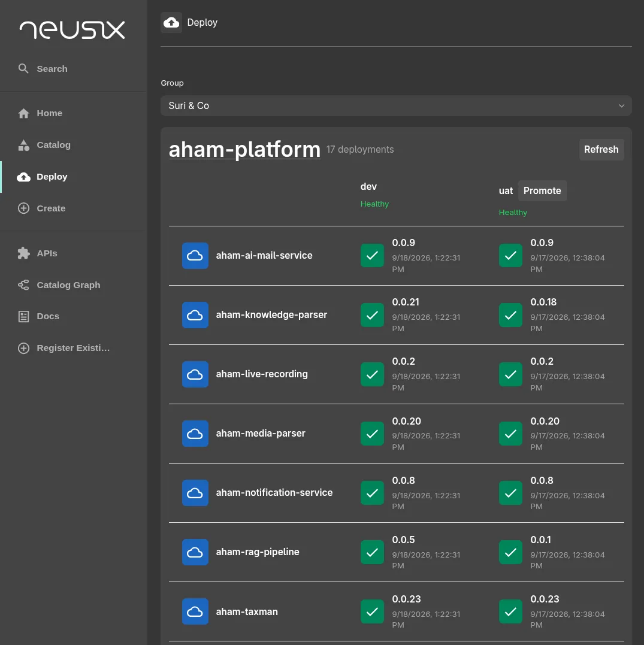The height and width of the screenshot is (645, 644).
Task: Click dev version 0.0.20 of aham-media-parser
Action: (x=406, y=421)
